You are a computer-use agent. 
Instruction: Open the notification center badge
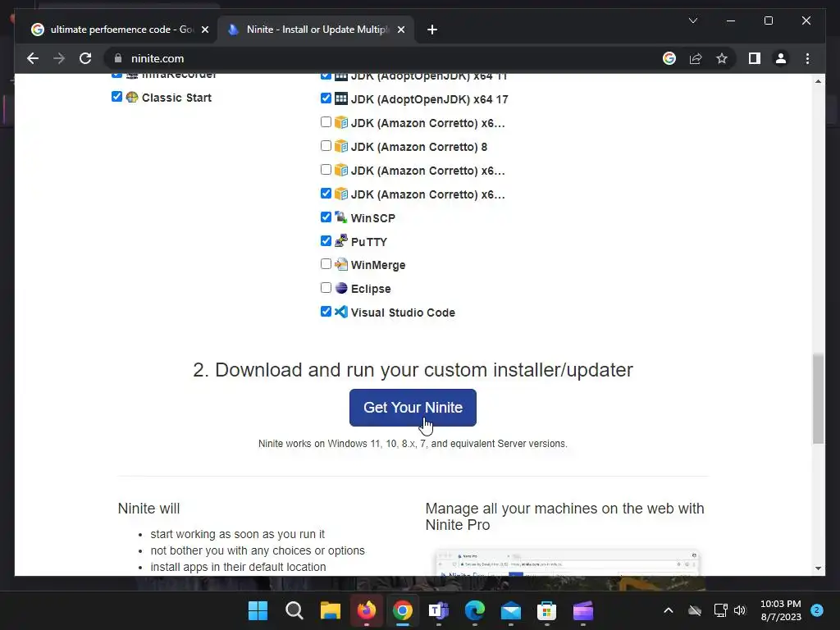817,610
